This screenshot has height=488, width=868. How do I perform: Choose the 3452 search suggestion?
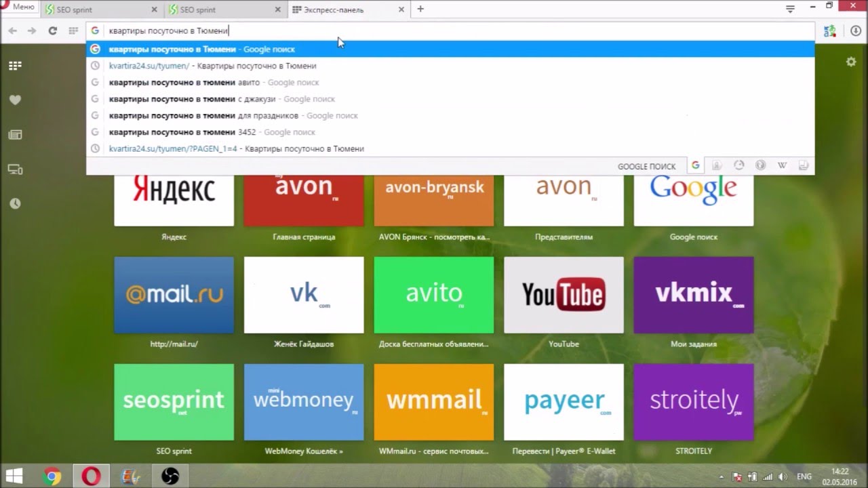[450, 132]
